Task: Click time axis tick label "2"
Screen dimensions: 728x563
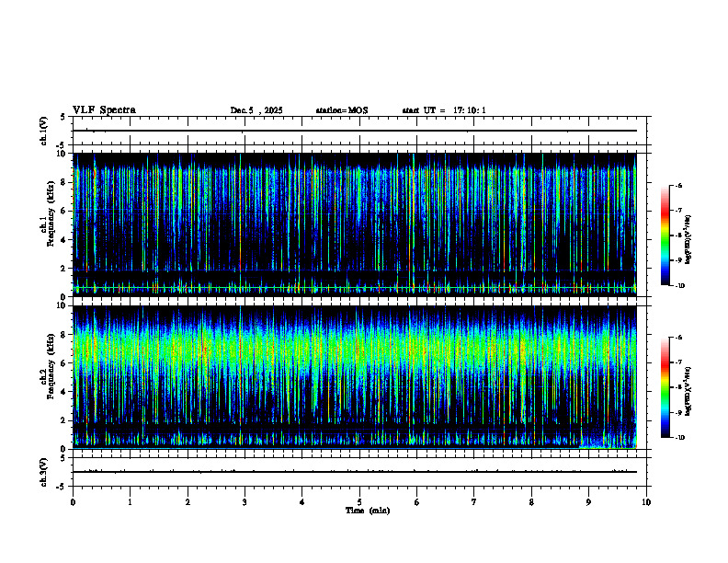Action: pyautogui.click(x=188, y=502)
